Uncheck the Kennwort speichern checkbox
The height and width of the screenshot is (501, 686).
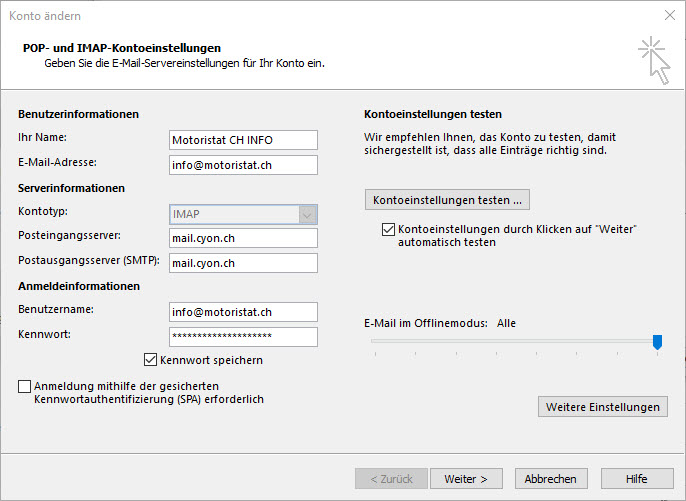151,360
